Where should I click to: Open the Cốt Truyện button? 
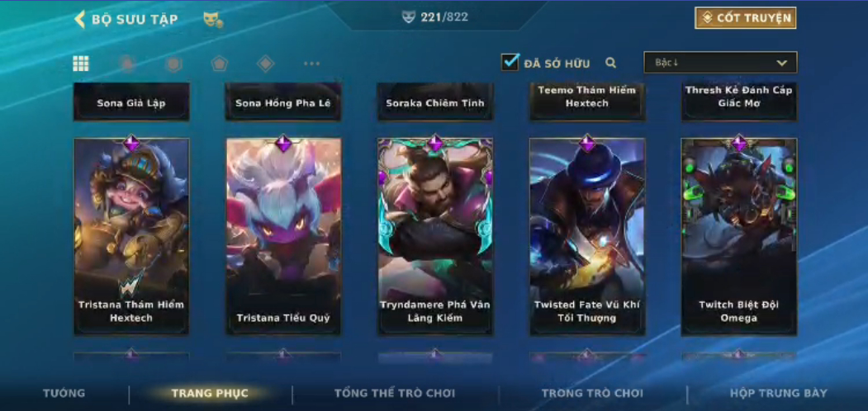(x=745, y=17)
